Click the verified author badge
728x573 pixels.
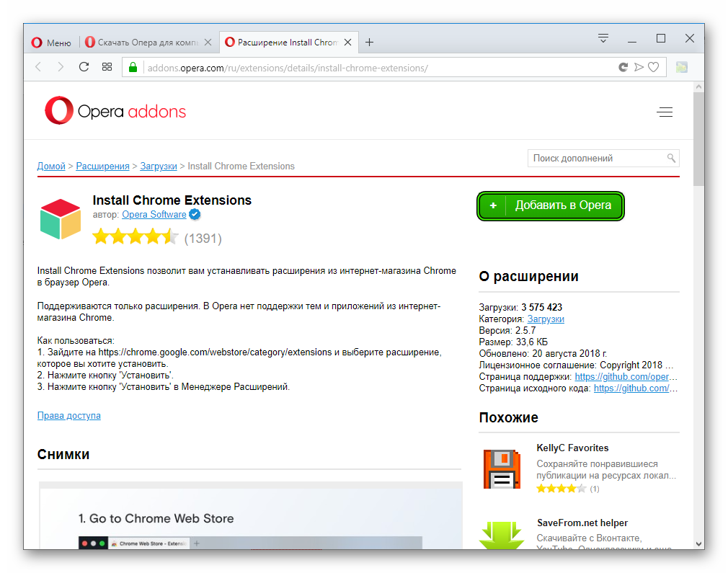[195, 215]
